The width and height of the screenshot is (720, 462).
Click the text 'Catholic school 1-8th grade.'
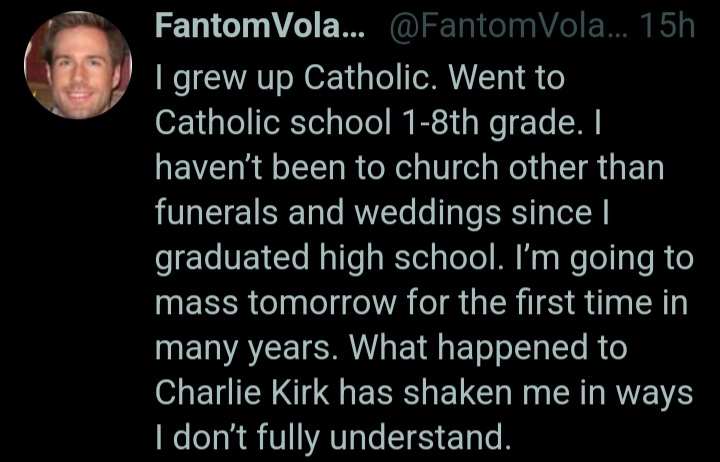click(369, 123)
